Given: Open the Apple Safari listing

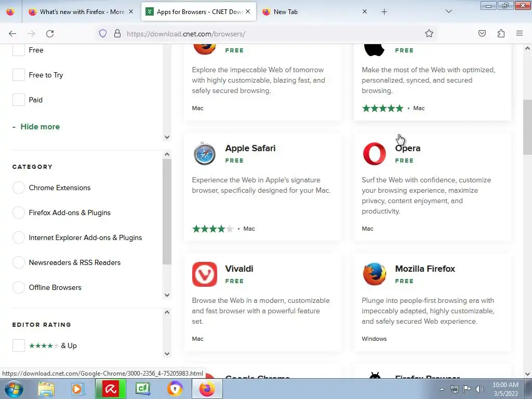Looking at the screenshot, I should click(250, 148).
